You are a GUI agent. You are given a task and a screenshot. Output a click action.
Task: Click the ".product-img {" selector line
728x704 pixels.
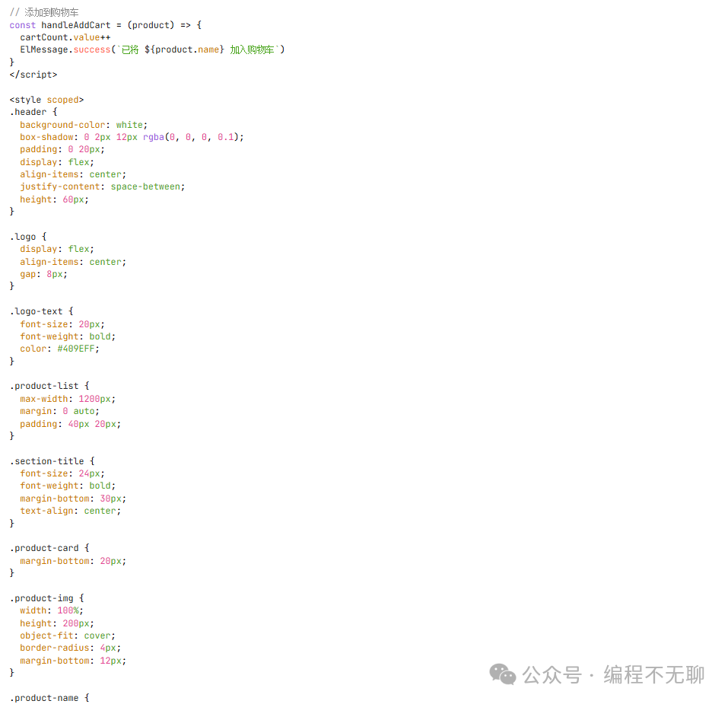click(x=46, y=598)
